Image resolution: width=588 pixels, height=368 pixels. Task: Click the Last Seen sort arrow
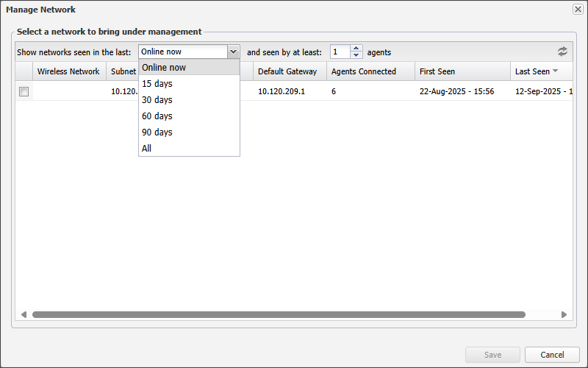(x=555, y=71)
